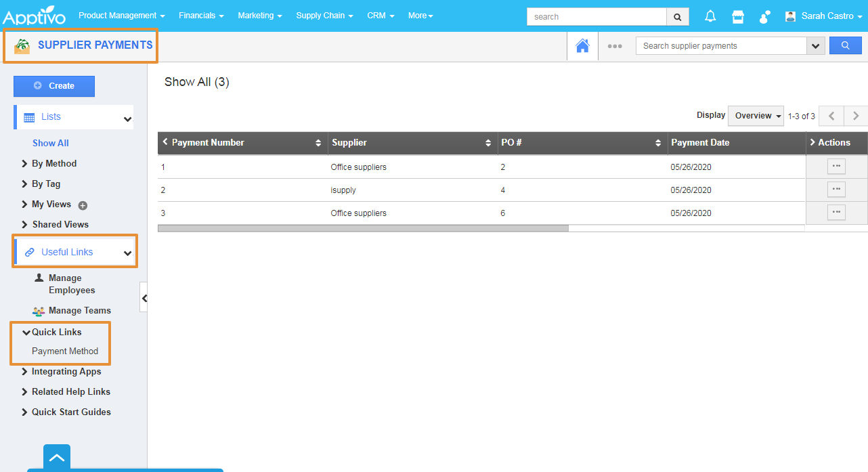The height and width of the screenshot is (472, 868).
Task: Click the magnifier button next to the global search
Action: [x=678, y=17]
